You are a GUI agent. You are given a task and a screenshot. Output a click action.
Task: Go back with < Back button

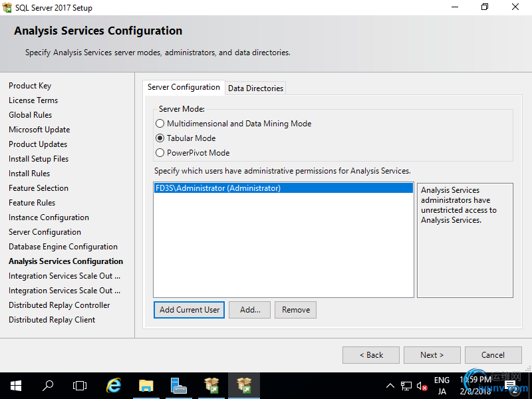371,355
